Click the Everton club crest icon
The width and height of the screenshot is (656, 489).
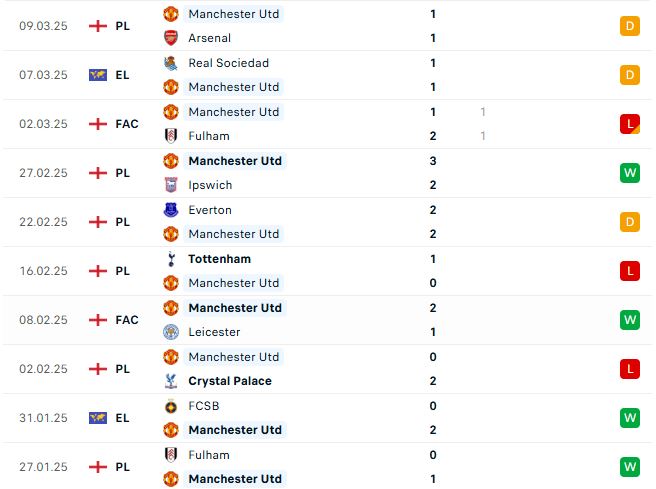point(171,210)
